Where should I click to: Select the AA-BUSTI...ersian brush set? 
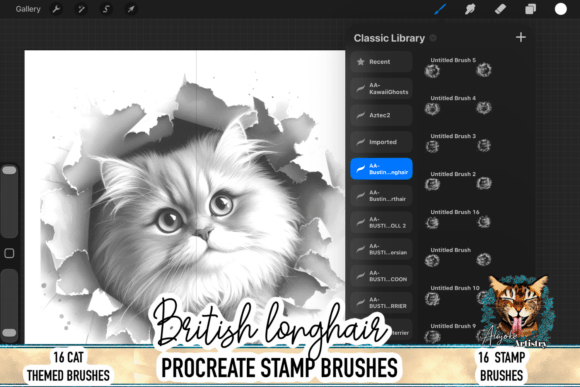tap(381, 249)
